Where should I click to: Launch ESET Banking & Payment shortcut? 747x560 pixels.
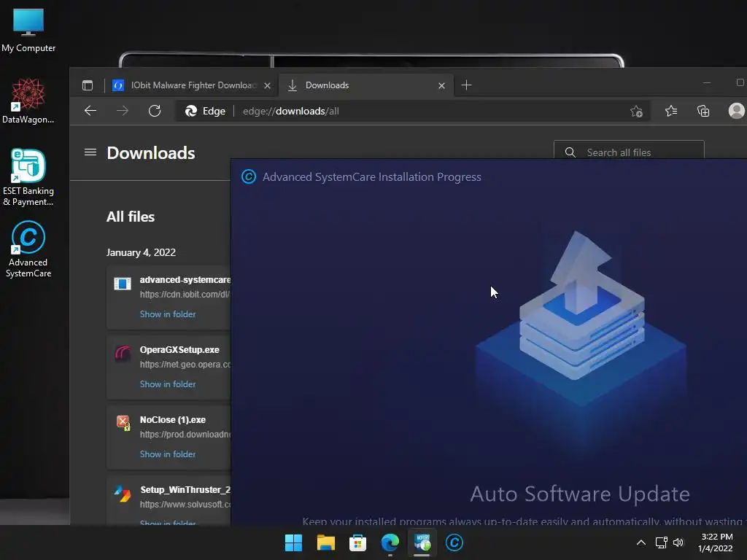[28, 177]
